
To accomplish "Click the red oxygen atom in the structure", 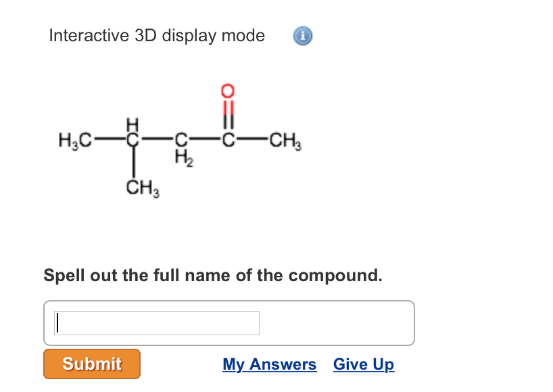I will point(226,91).
